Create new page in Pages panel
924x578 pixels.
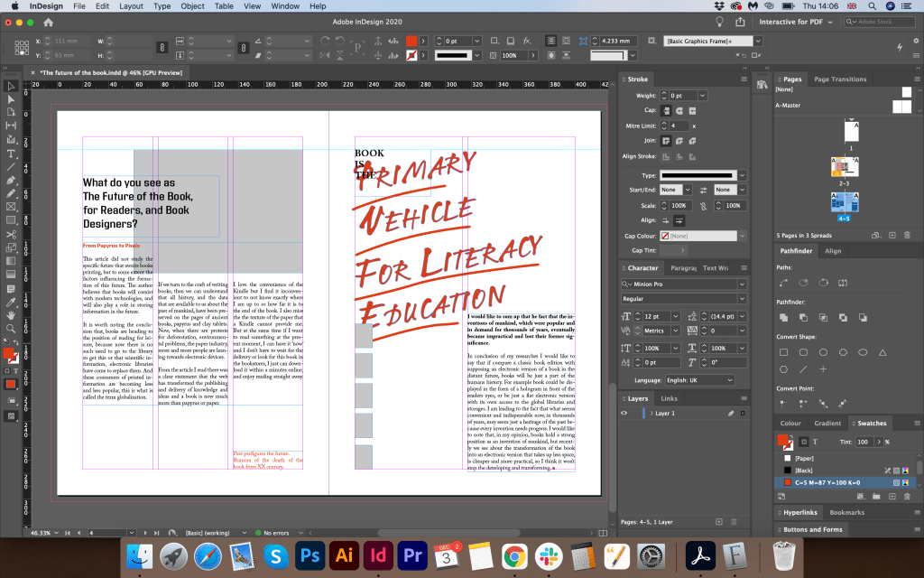point(892,235)
